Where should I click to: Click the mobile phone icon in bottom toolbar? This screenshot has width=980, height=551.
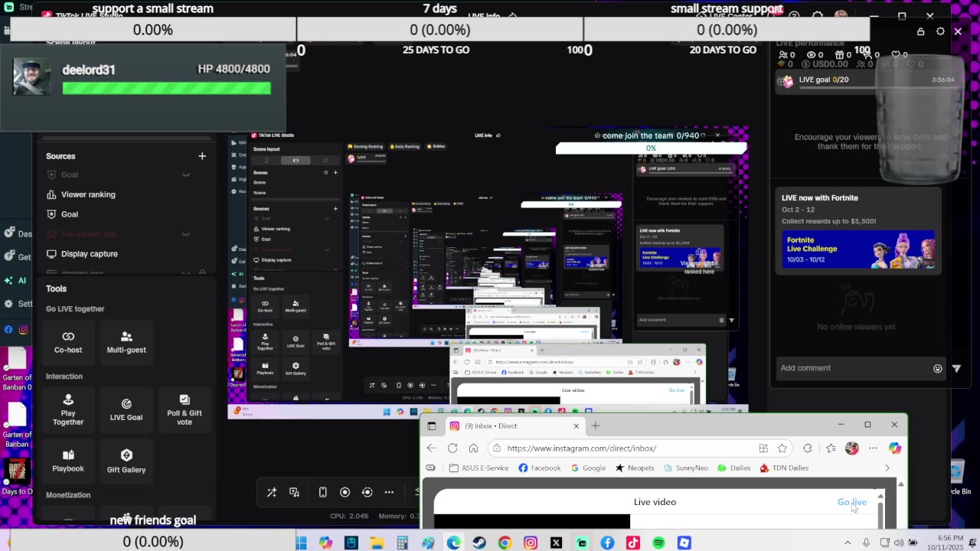coord(322,492)
